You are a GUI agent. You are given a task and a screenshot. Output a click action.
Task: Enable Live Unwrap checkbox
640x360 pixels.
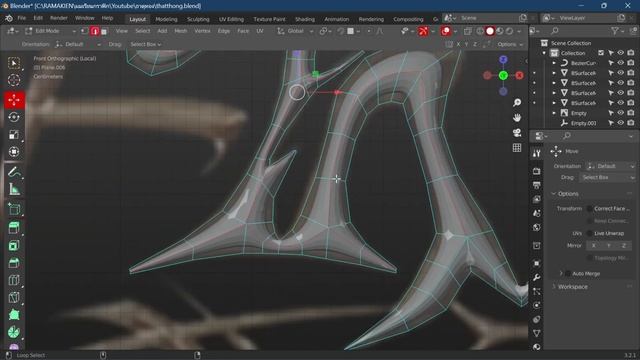589,233
